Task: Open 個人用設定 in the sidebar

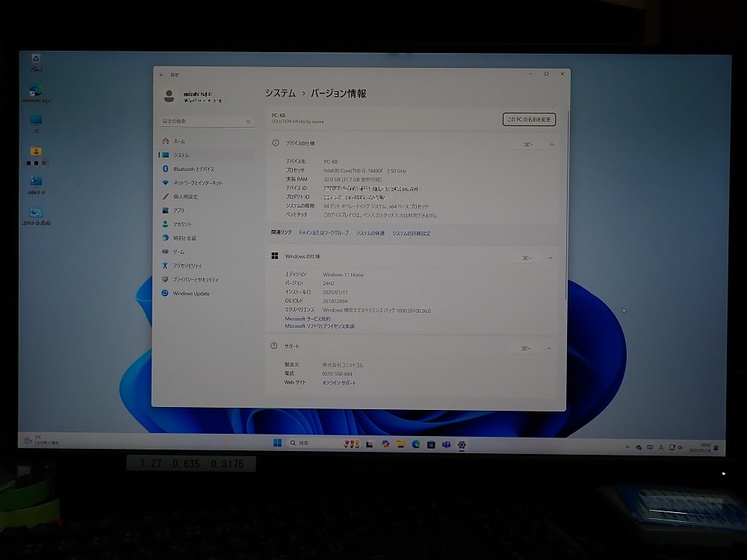Action: click(x=207, y=196)
